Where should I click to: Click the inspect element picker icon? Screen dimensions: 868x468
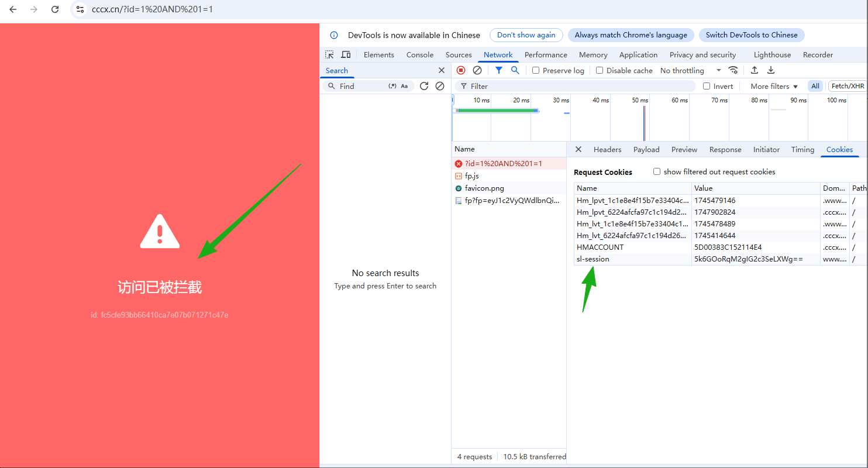[330, 55]
